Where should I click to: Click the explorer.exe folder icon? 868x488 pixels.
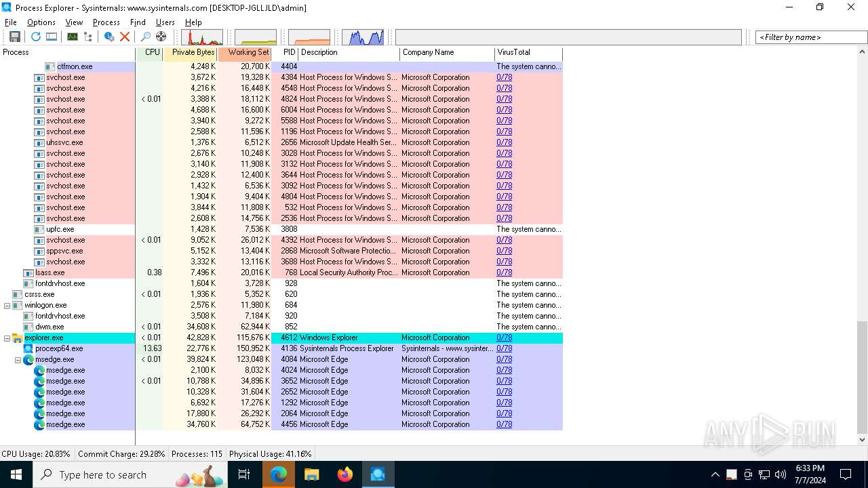(x=18, y=338)
